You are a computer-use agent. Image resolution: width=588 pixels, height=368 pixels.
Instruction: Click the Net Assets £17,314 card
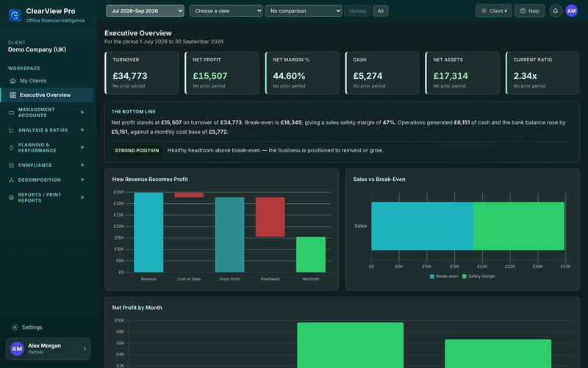[x=462, y=73]
